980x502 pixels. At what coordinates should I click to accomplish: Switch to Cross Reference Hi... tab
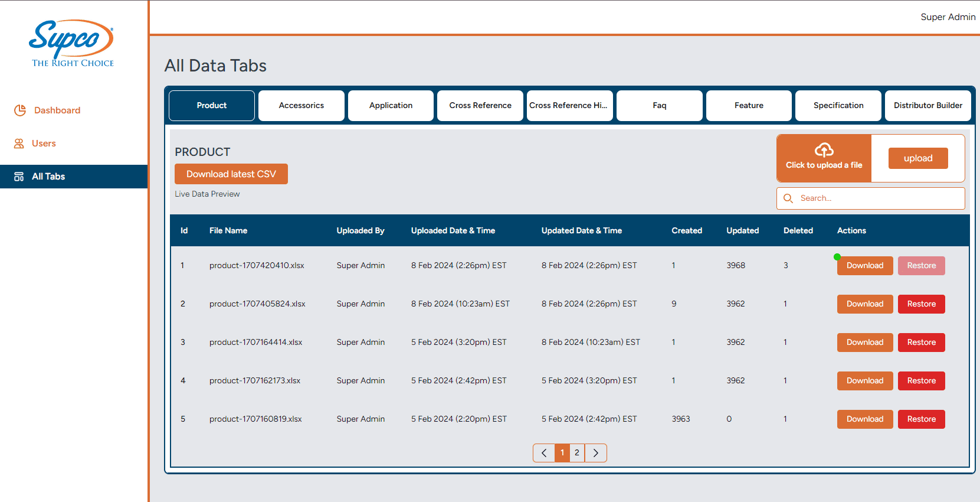[570, 106]
